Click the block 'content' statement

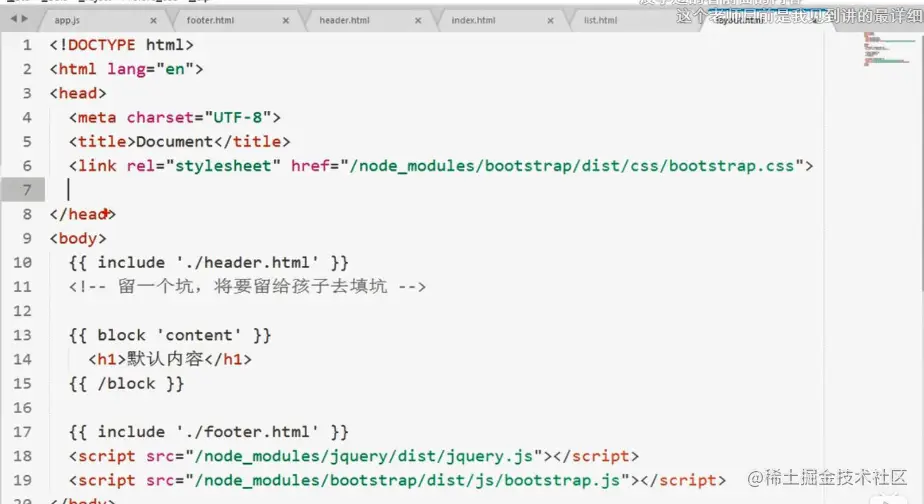pyautogui.click(x=170, y=335)
